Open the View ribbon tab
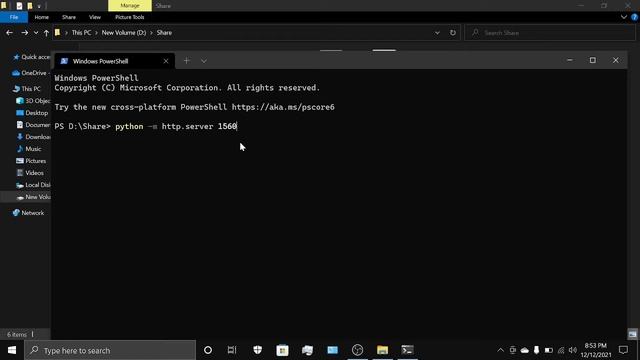 tap(95, 17)
